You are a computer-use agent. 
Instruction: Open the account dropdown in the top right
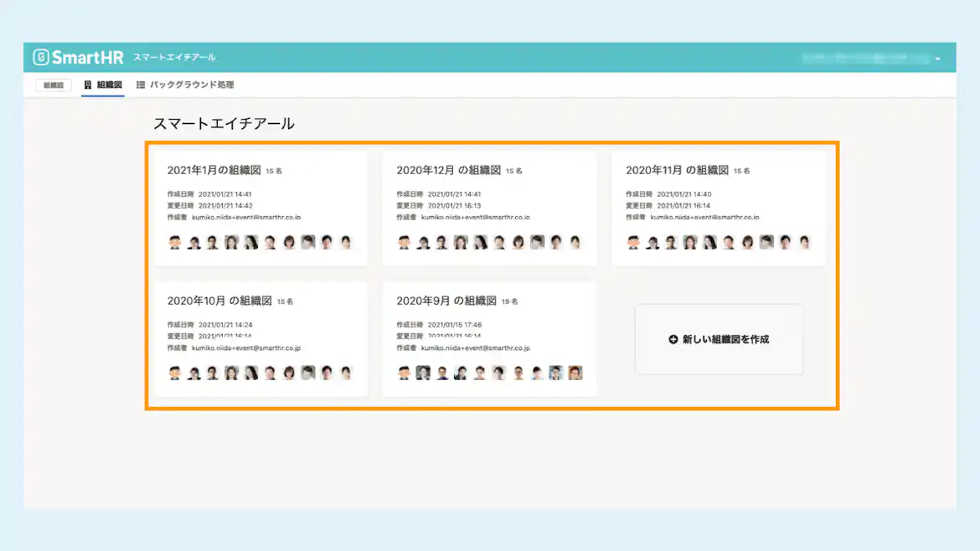[x=939, y=59]
